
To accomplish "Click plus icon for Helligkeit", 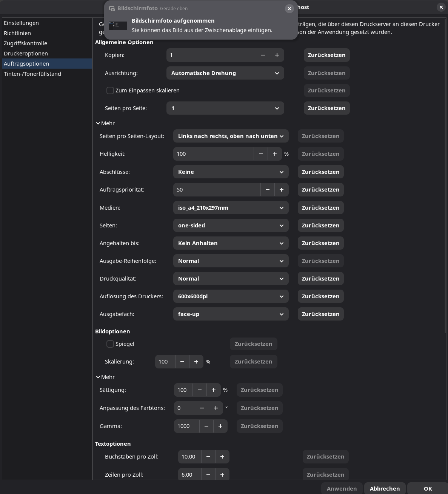I will pos(275,154).
